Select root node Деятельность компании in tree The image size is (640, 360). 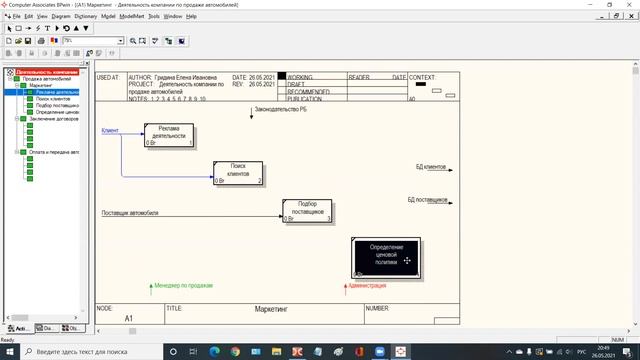(x=47, y=72)
